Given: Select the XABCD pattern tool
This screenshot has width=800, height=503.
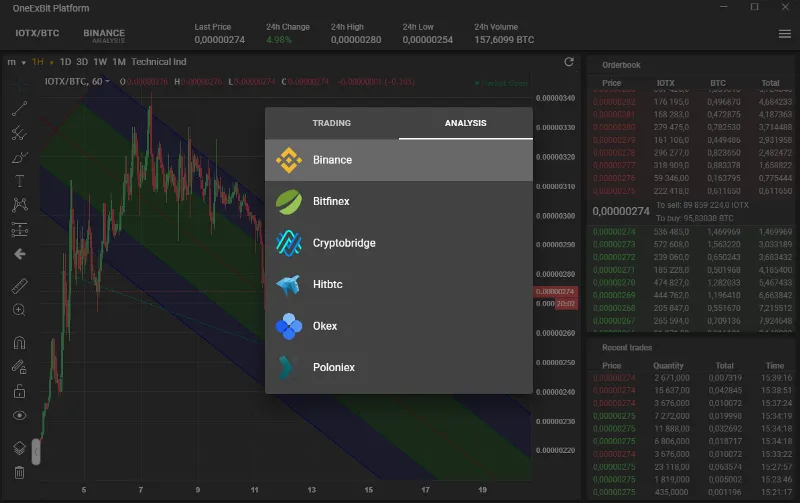Looking at the screenshot, I should 19,205.
